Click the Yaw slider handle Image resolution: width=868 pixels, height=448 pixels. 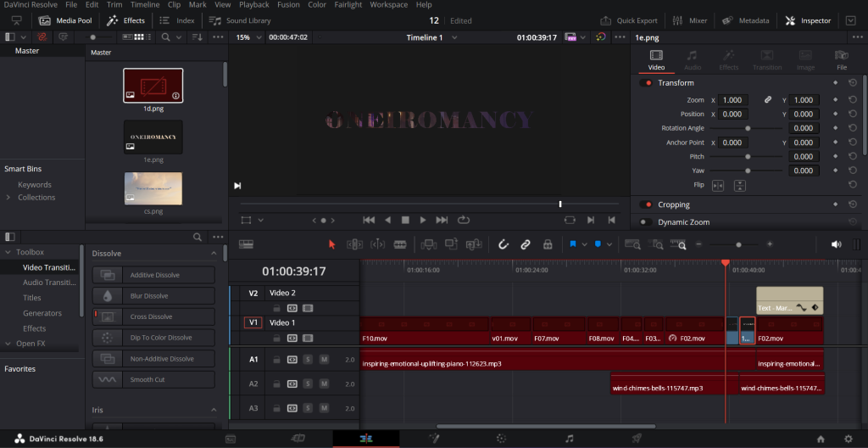click(x=748, y=171)
